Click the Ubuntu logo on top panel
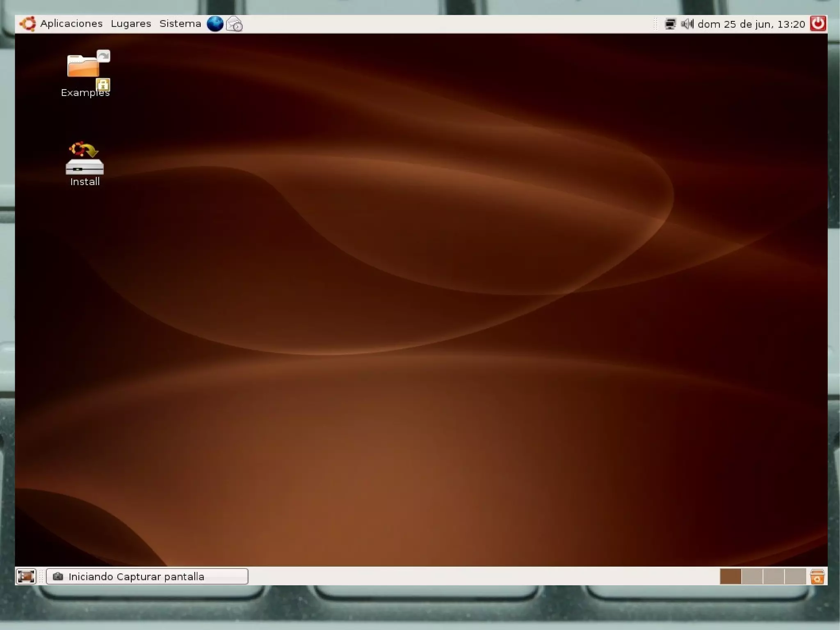840x630 pixels. pyautogui.click(x=28, y=24)
